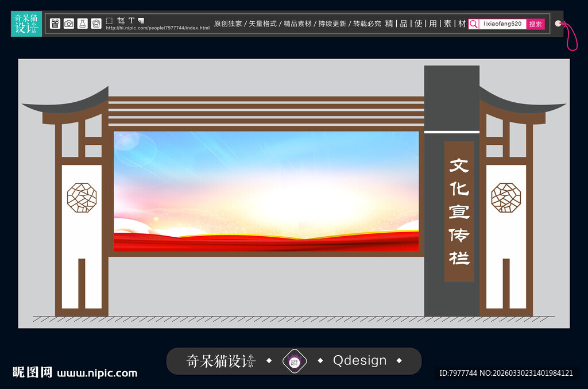Click the gift box icon in the toolbar
The height and width of the screenshot is (389, 588).
click(x=55, y=22)
